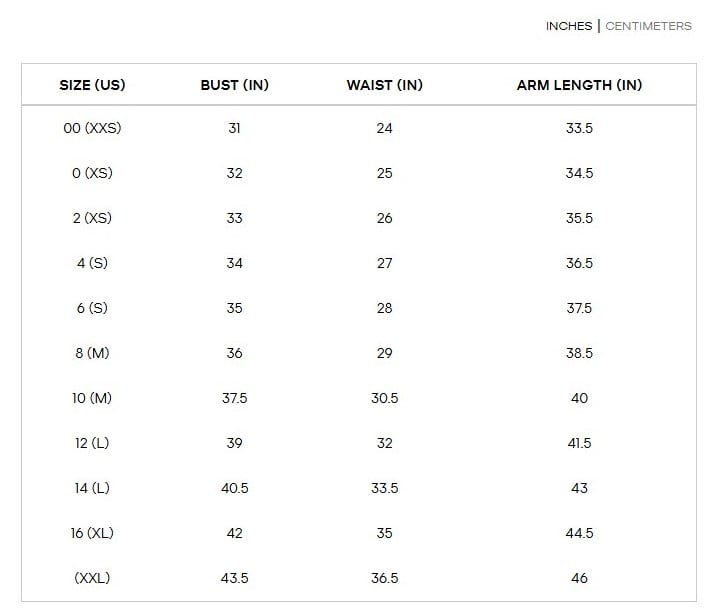Select the 4 (S) size row label

92,263
